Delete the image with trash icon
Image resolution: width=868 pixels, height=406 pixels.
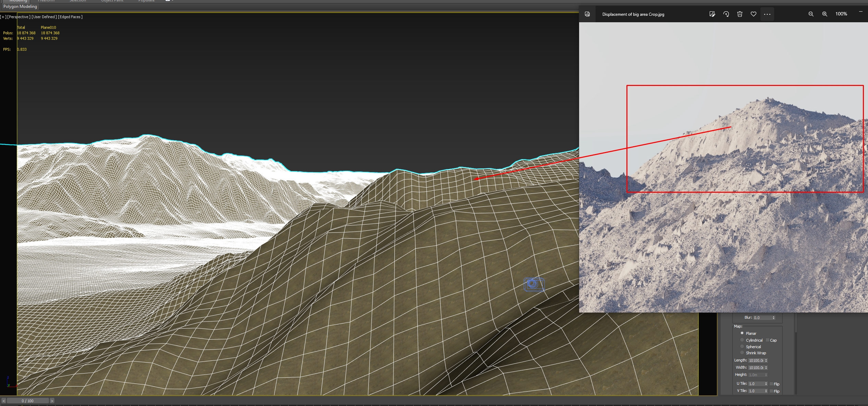coord(740,14)
